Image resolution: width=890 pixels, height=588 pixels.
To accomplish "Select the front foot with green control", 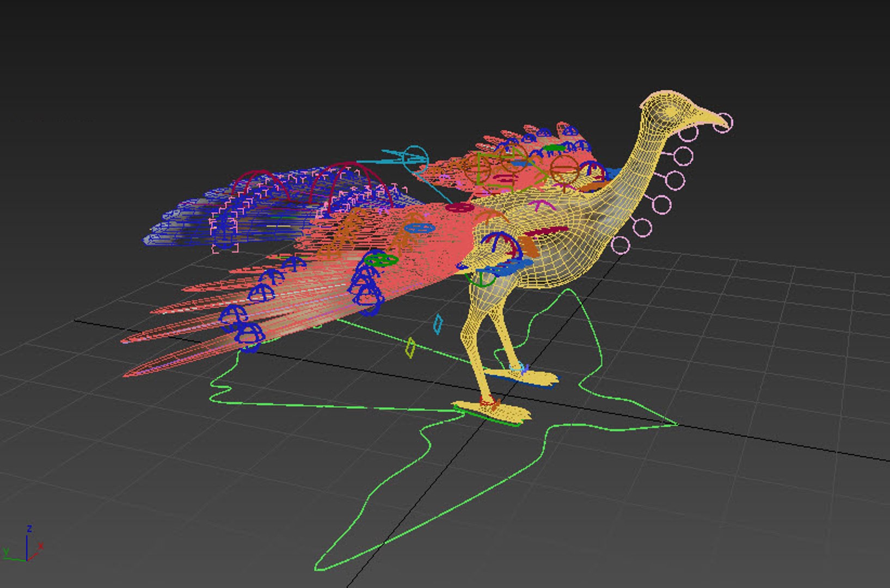I will 492,414.
